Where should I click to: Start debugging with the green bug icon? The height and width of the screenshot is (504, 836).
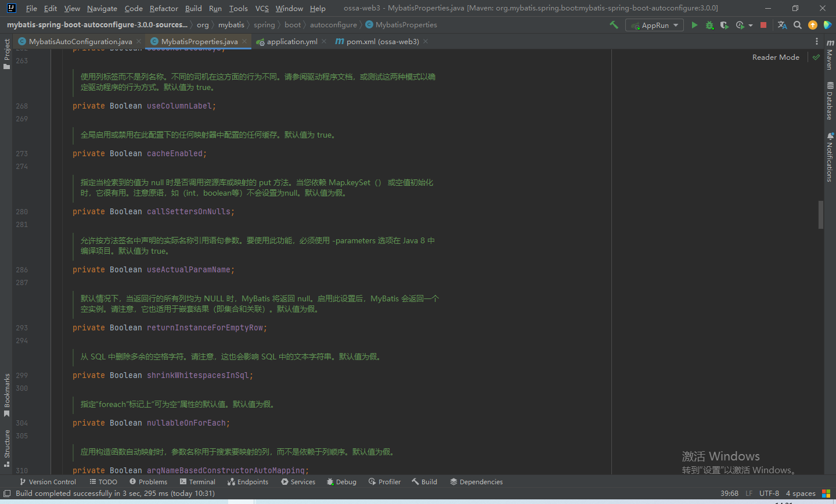click(709, 25)
